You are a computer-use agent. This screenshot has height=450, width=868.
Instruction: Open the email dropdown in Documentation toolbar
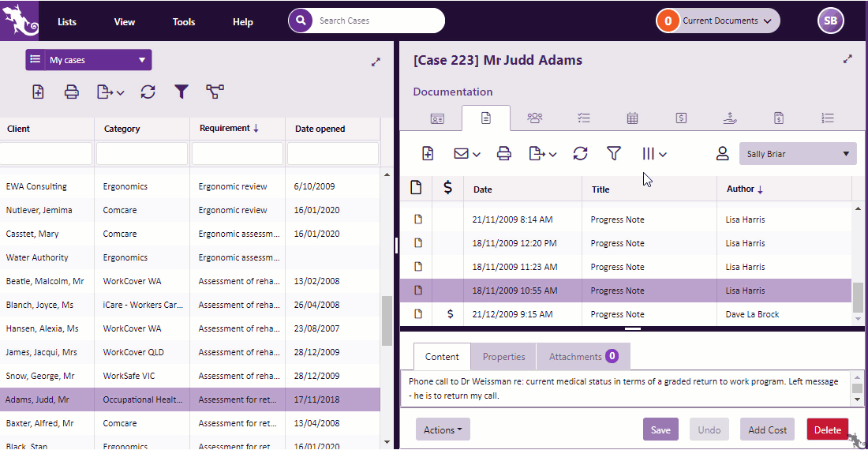click(467, 153)
